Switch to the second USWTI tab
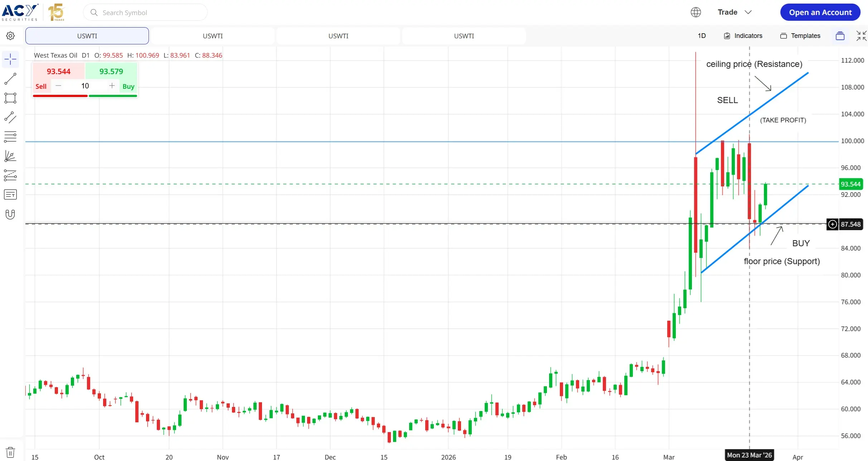 click(213, 36)
